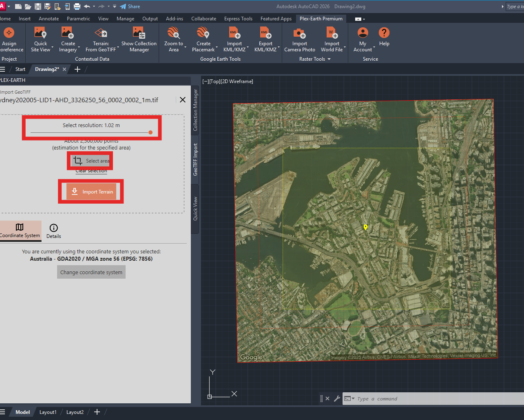The image size is (524, 420).
Task: Click the command line input field
Action: (438, 399)
